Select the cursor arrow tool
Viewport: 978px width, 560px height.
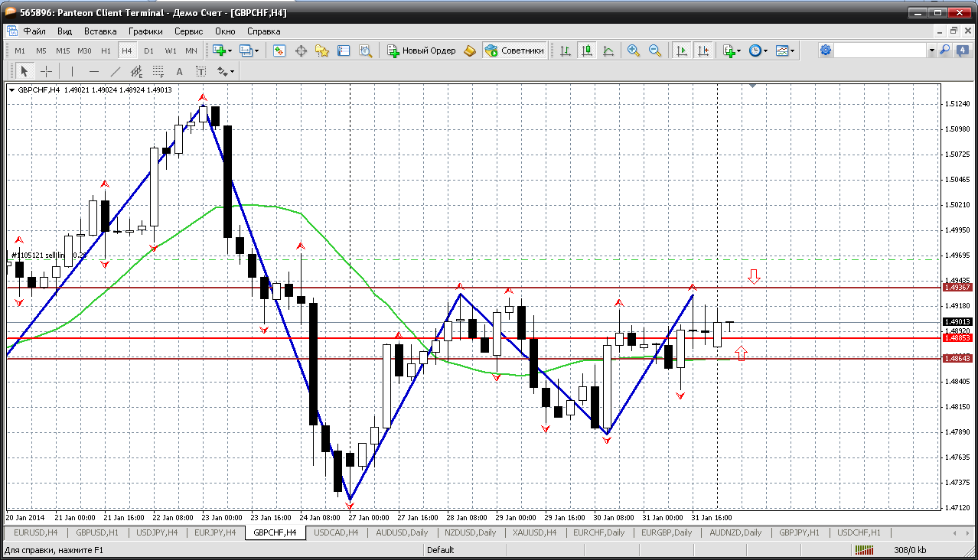pos(24,71)
